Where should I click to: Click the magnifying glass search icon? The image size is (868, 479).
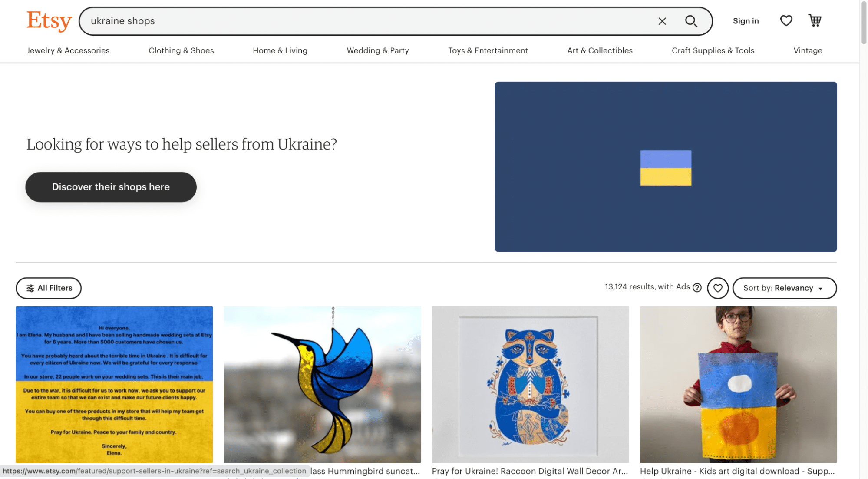[691, 21]
